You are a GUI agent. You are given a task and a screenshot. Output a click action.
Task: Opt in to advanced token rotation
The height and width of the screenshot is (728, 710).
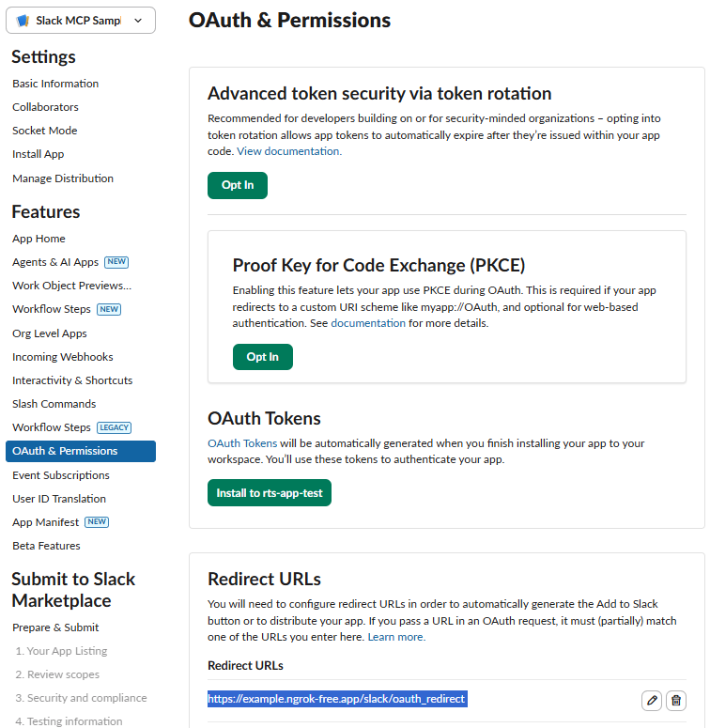(x=238, y=185)
